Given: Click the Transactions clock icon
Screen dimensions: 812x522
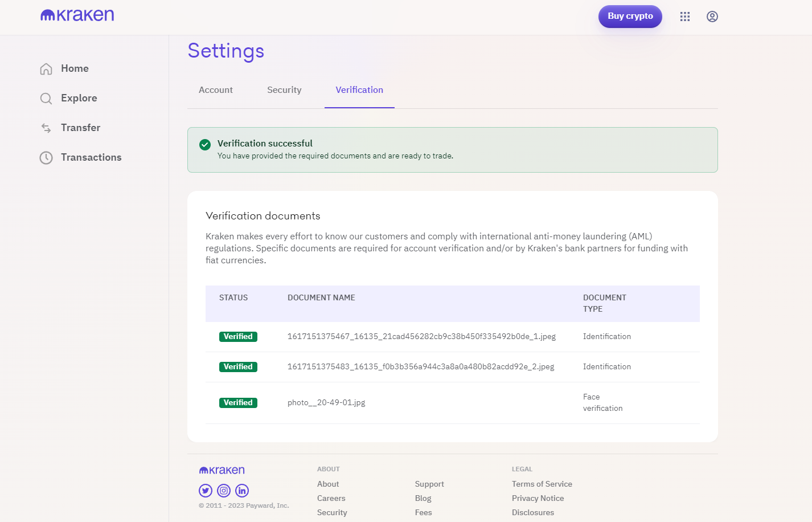Looking at the screenshot, I should click(x=46, y=158).
